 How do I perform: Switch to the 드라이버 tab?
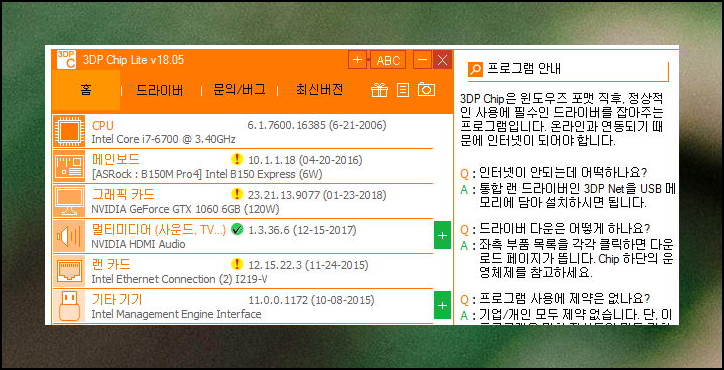pyautogui.click(x=160, y=90)
